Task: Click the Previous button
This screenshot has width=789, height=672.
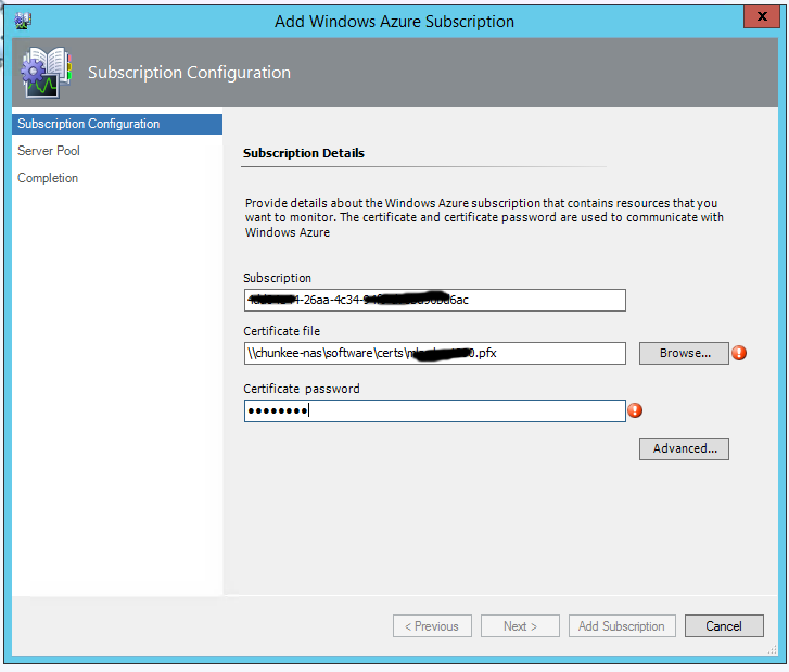Action: [432, 626]
